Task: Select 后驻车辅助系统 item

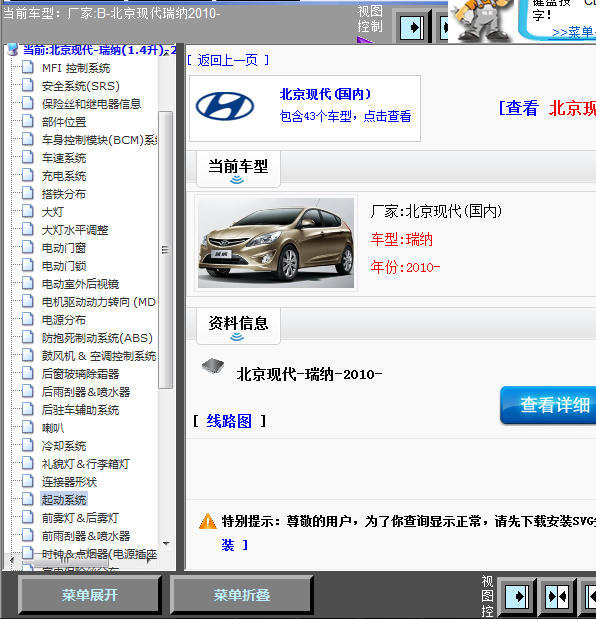Action: point(81,410)
